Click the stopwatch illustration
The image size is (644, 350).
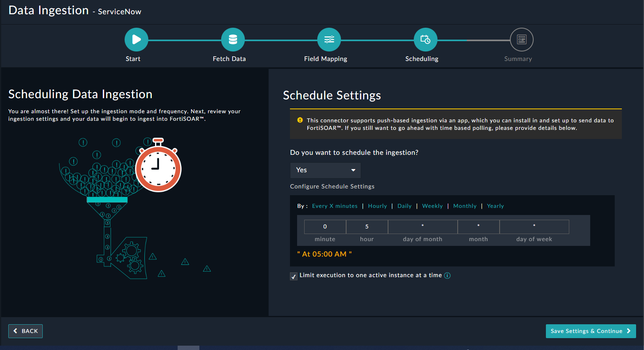click(158, 168)
